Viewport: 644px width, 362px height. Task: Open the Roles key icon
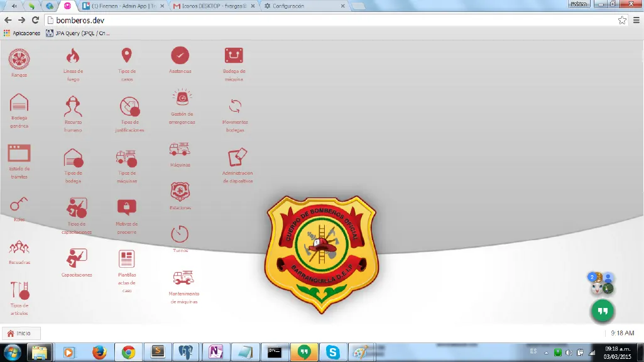[x=19, y=204]
